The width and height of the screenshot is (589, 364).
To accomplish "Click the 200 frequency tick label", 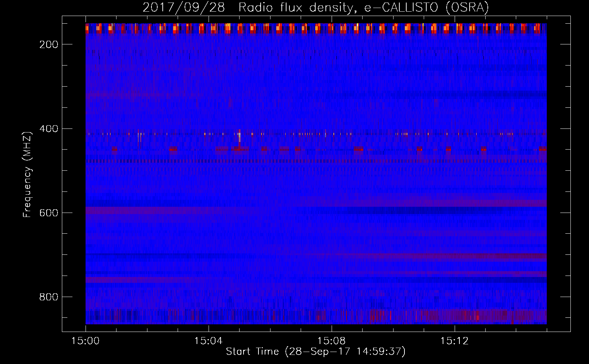I will point(48,44).
